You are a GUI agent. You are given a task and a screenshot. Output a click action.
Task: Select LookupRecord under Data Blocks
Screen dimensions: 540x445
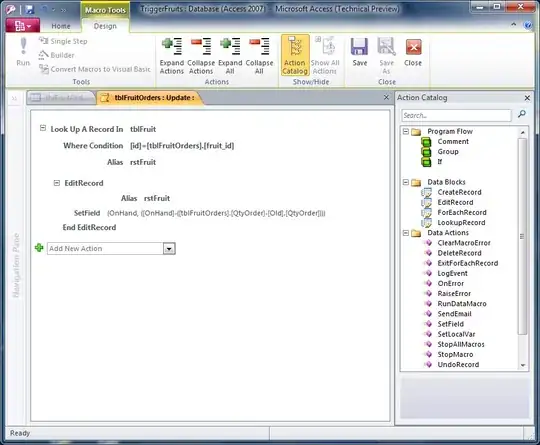(x=461, y=222)
